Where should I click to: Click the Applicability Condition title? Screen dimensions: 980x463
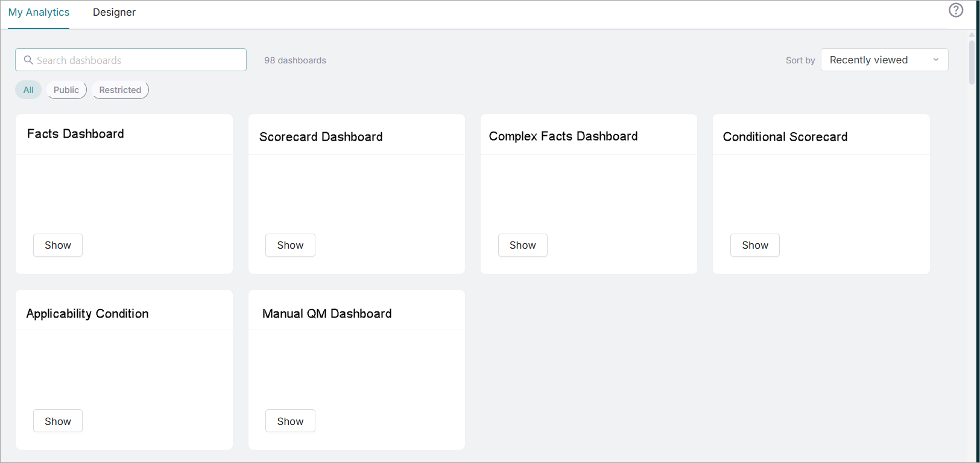(87, 314)
